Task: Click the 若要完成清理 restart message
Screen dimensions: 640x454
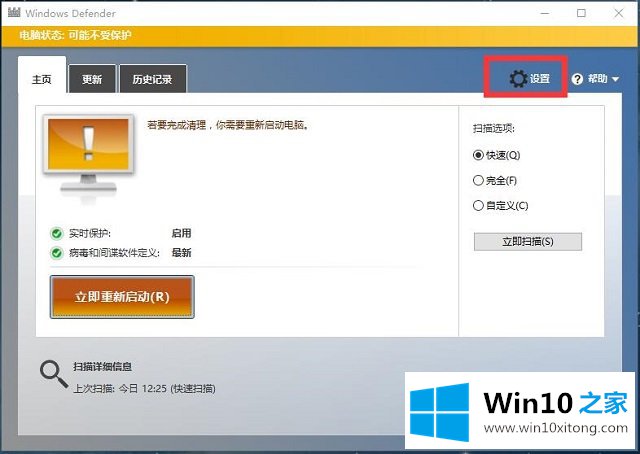Action: coord(228,125)
